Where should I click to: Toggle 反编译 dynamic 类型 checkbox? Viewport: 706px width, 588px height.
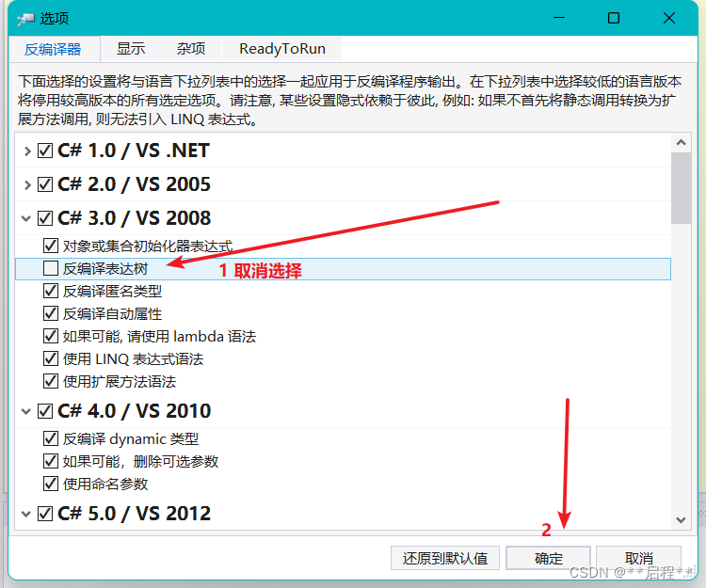51,438
